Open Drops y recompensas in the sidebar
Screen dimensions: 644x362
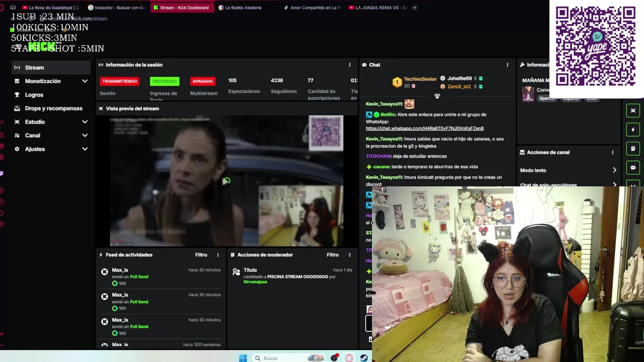click(x=51, y=108)
